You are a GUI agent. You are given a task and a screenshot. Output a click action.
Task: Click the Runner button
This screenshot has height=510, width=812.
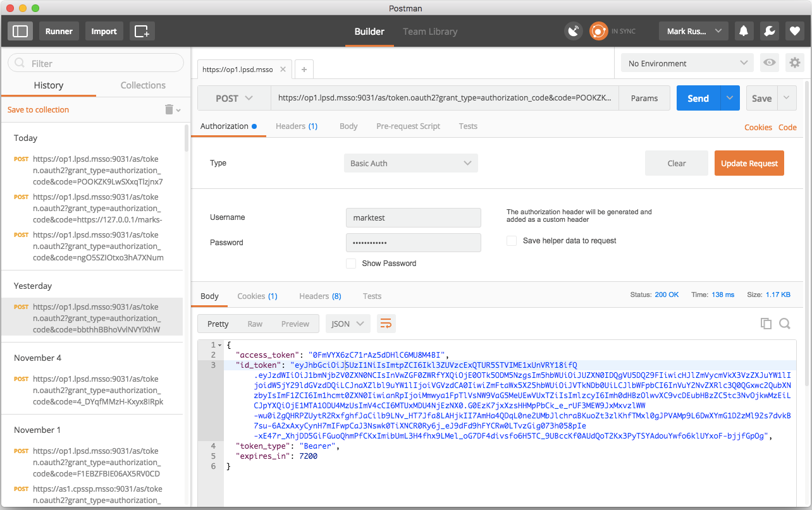[x=59, y=31]
